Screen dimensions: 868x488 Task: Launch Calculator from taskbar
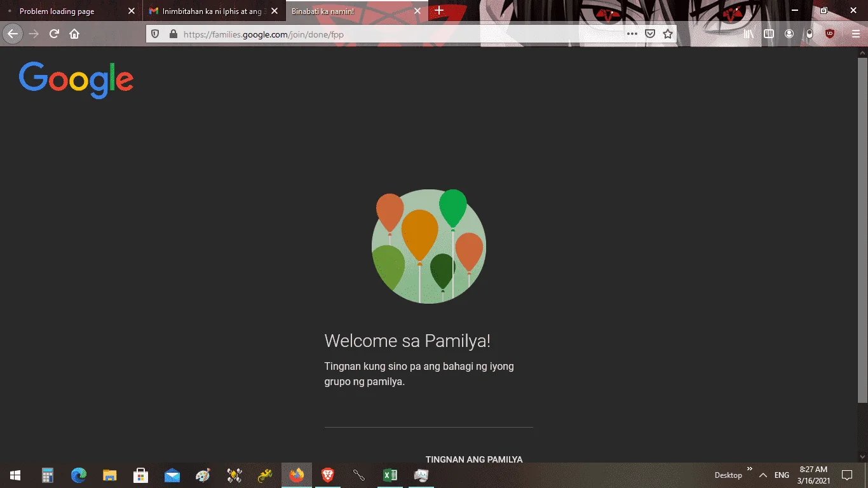pyautogui.click(x=48, y=475)
